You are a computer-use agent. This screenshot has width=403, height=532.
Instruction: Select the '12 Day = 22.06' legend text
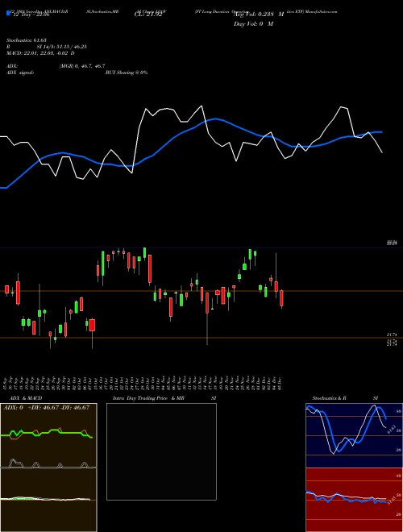pos(31,15)
